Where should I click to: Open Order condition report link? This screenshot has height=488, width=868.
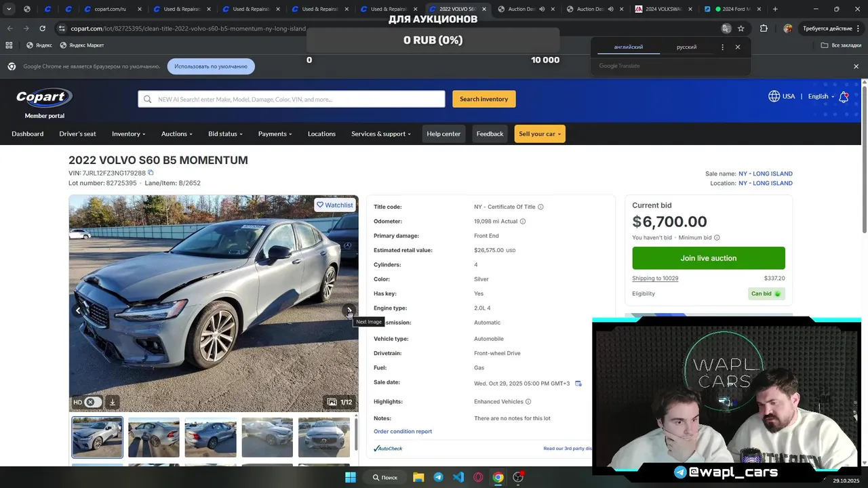(x=403, y=431)
